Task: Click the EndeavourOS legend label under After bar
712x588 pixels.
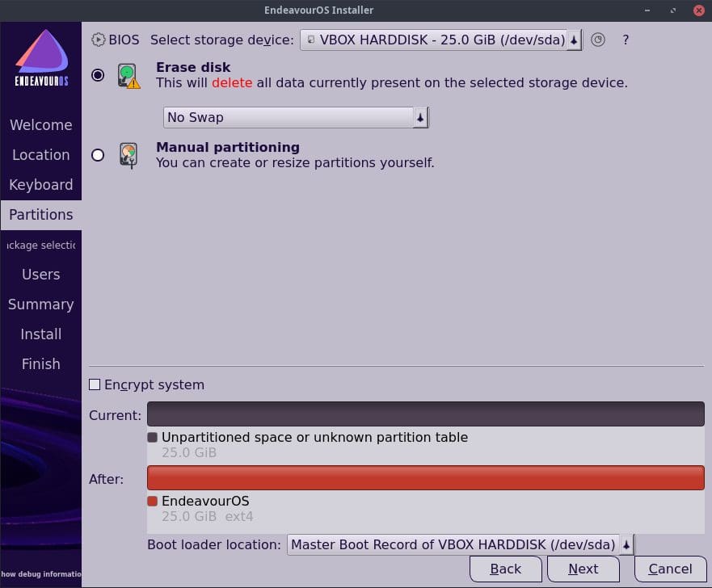Action: tap(205, 501)
